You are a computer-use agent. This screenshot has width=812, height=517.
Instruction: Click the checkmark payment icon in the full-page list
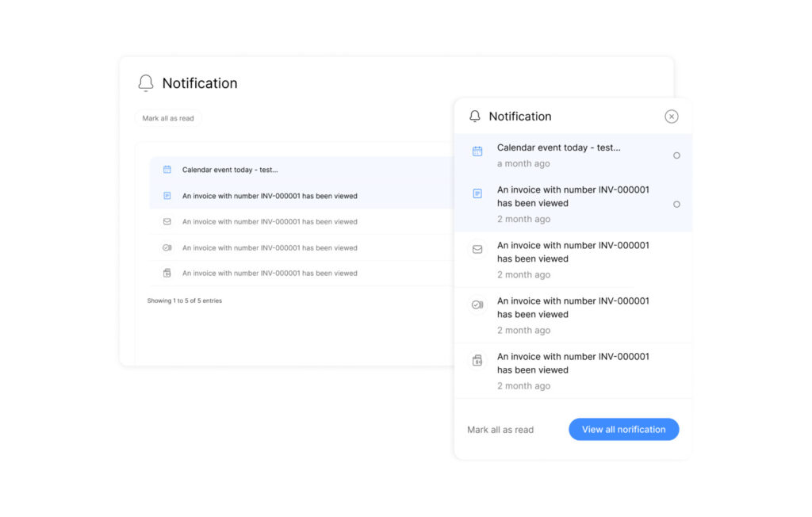(167, 247)
